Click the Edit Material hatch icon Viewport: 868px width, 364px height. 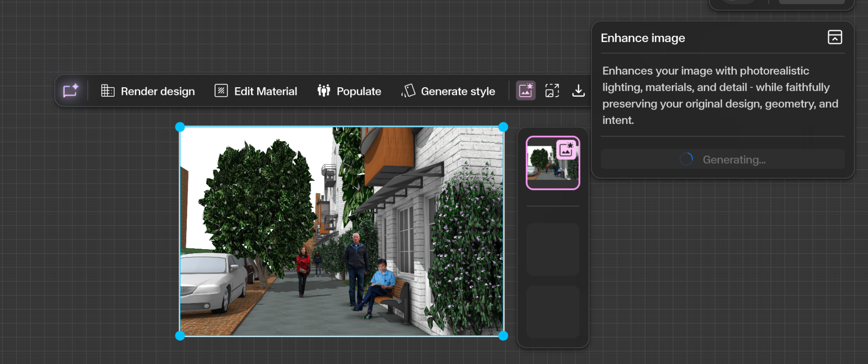(221, 91)
